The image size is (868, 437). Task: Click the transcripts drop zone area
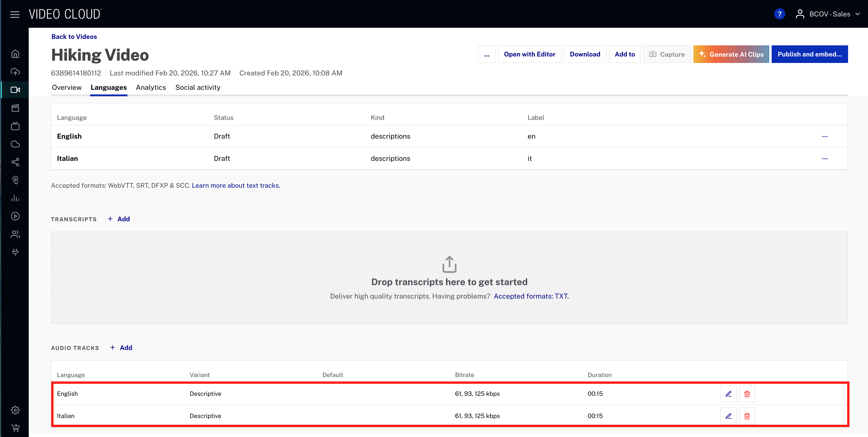click(x=449, y=278)
